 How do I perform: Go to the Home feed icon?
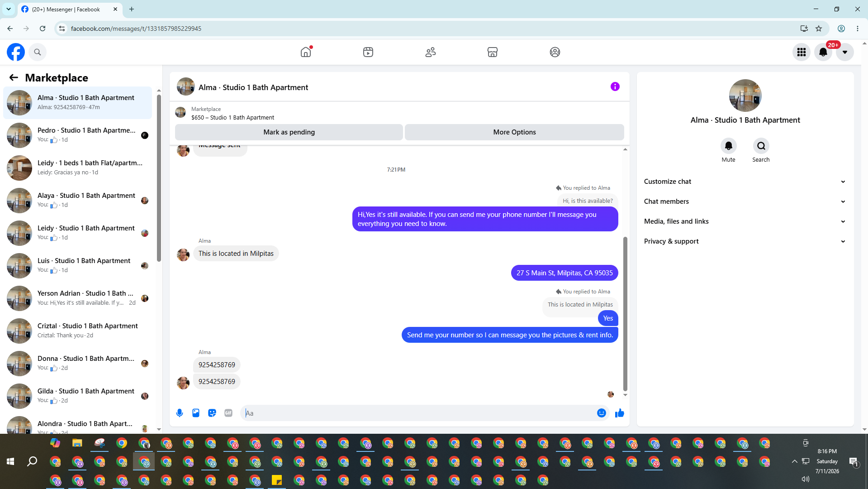(306, 52)
